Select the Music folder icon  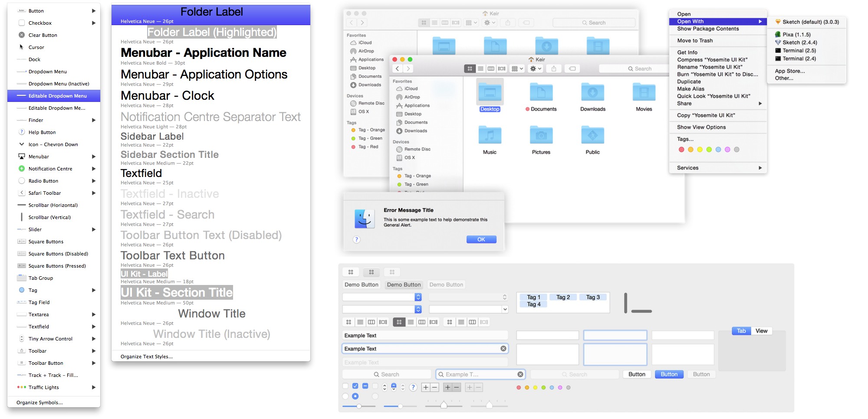pos(490,135)
